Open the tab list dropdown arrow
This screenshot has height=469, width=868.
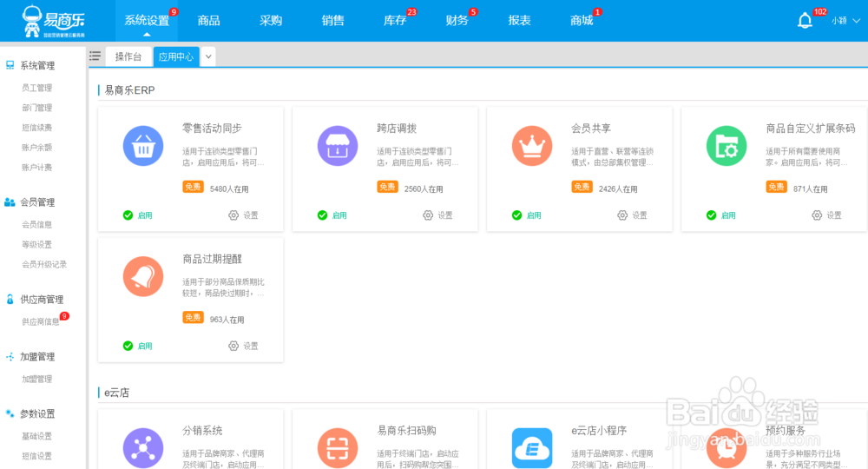(208, 56)
